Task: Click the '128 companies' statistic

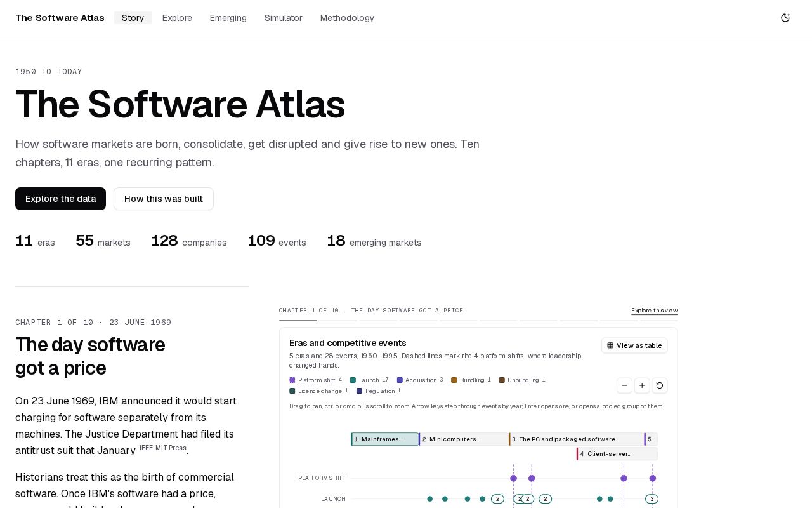Action: (x=189, y=241)
